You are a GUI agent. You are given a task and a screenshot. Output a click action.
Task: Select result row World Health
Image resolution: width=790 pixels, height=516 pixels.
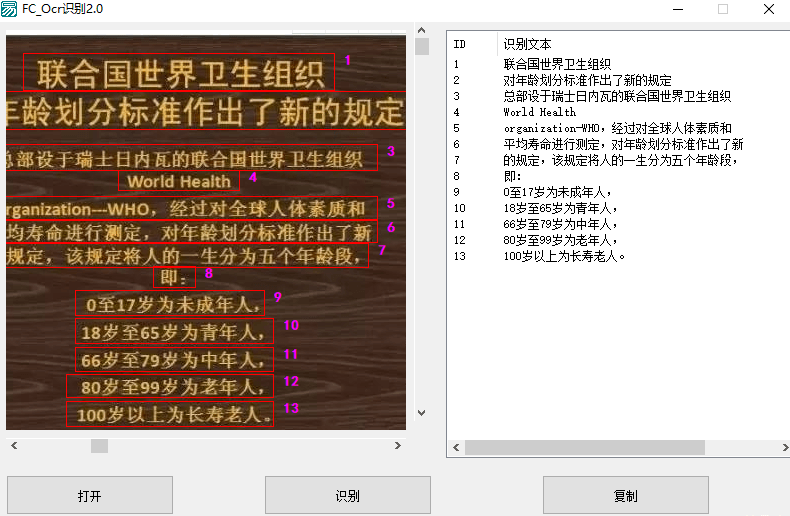pyautogui.click(x=619, y=112)
